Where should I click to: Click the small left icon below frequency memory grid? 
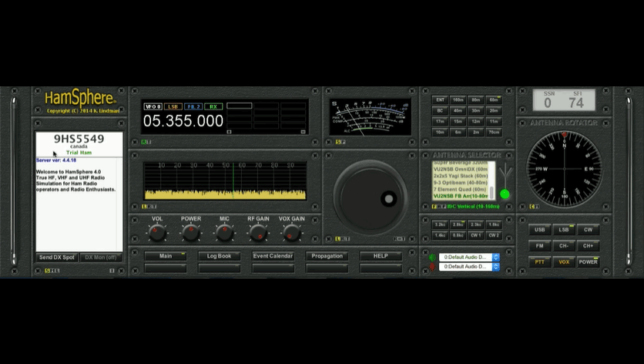230,132
